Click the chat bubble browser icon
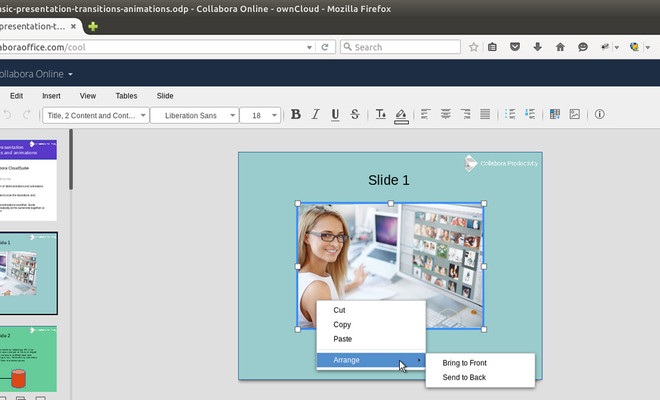 [583, 47]
